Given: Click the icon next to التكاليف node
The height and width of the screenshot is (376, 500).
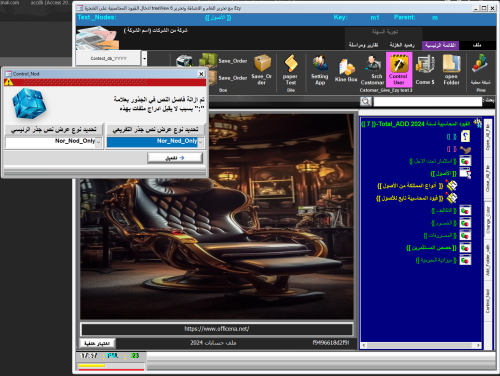Looking at the screenshot, I should [465, 211].
